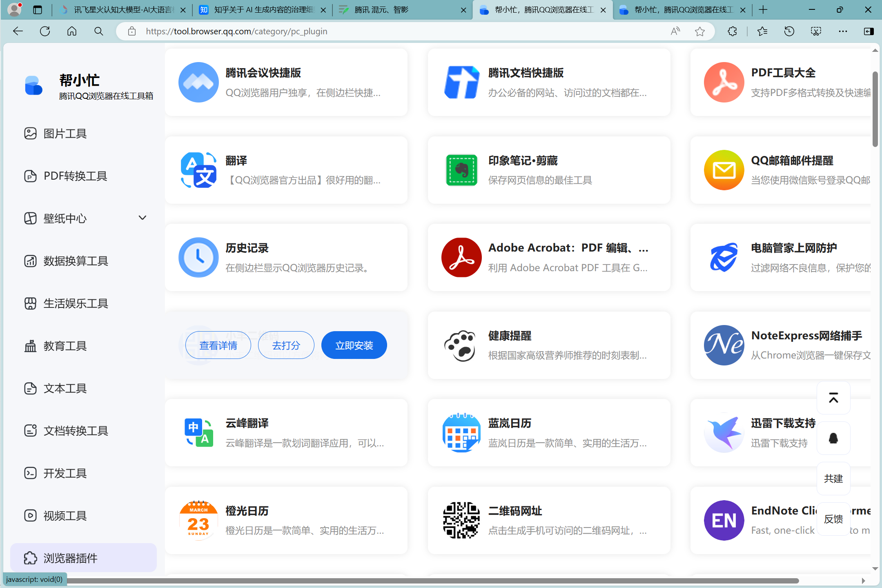This screenshot has height=588, width=882.
Task: Open the PDF工具大全 icon
Action: coord(724,82)
